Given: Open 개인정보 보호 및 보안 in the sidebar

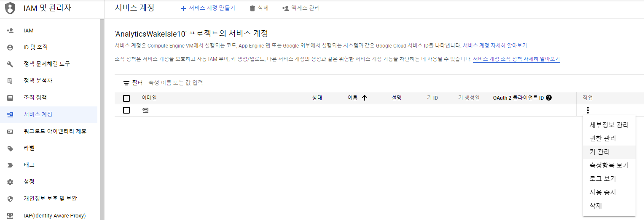Looking at the screenshot, I should [x=48, y=199].
